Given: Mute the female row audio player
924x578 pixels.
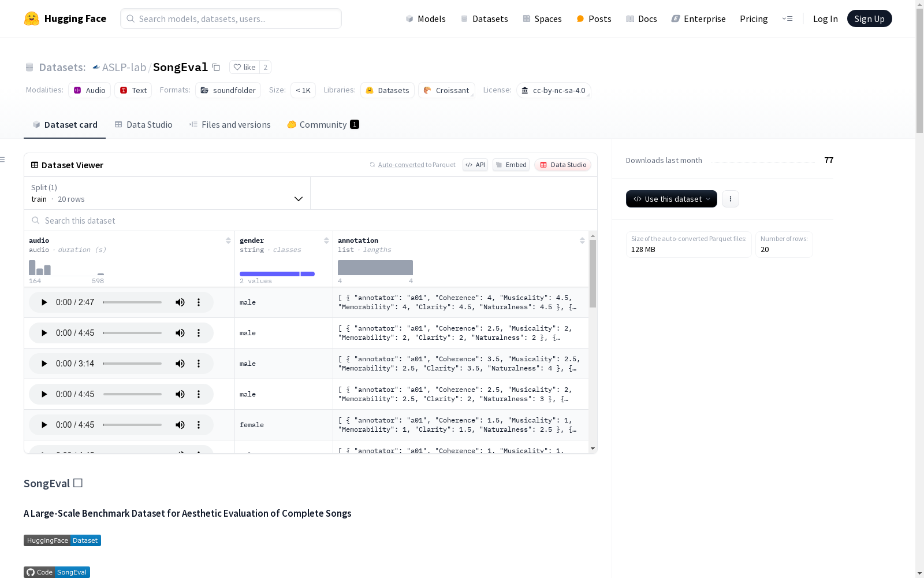Looking at the screenshot, I should 180,425.
